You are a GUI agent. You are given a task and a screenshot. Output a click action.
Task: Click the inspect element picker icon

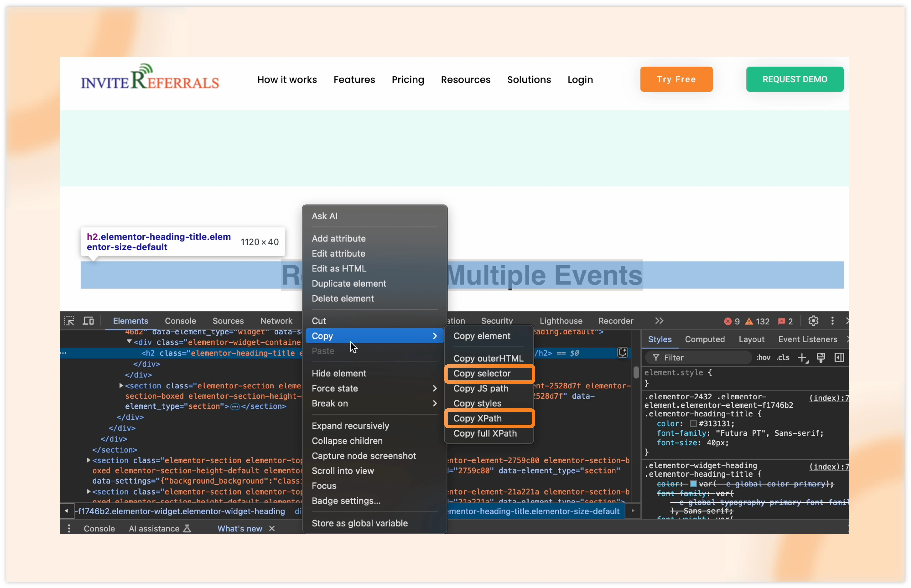point(69,321)
